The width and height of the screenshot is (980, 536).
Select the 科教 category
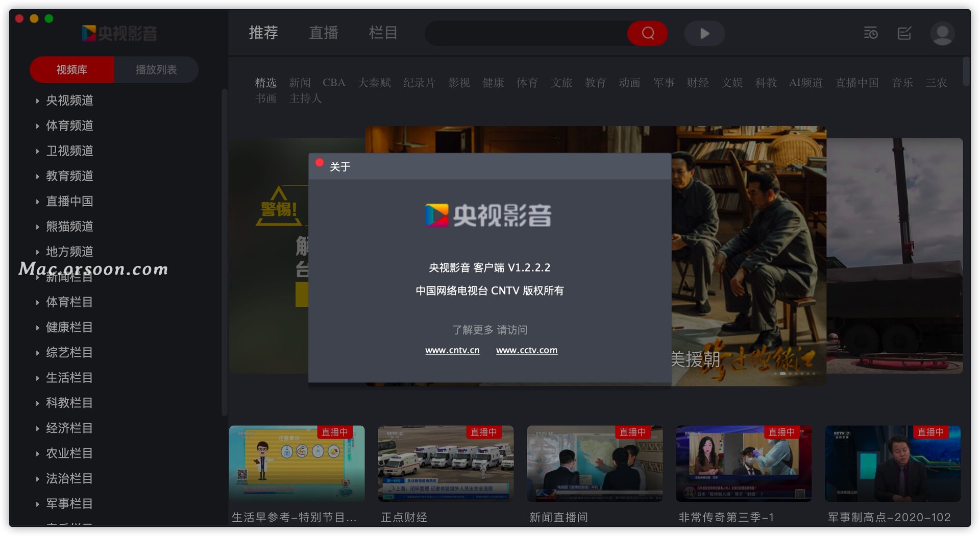point(766,83)
